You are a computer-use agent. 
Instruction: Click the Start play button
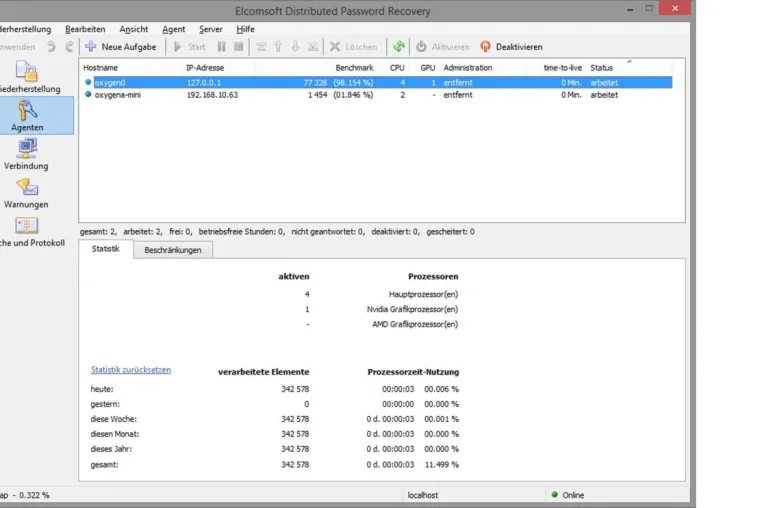[x=190, y=47]
